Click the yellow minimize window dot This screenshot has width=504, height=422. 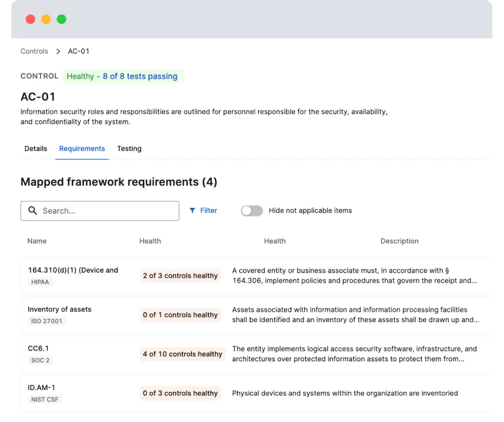click(46, 19)
